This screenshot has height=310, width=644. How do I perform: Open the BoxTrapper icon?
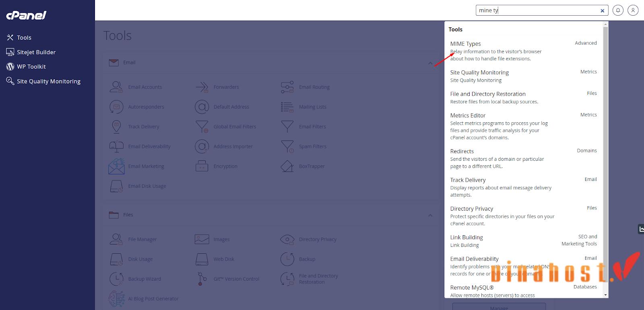point(287,166)
